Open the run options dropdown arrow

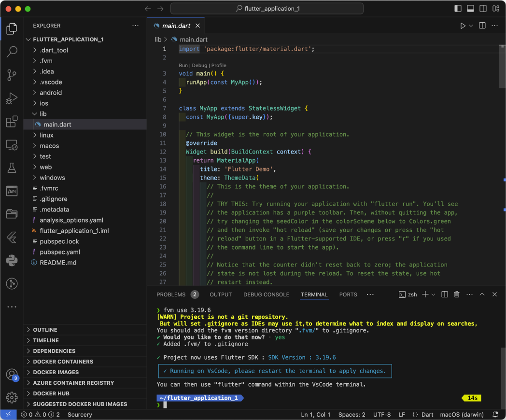tap(471, 26)
